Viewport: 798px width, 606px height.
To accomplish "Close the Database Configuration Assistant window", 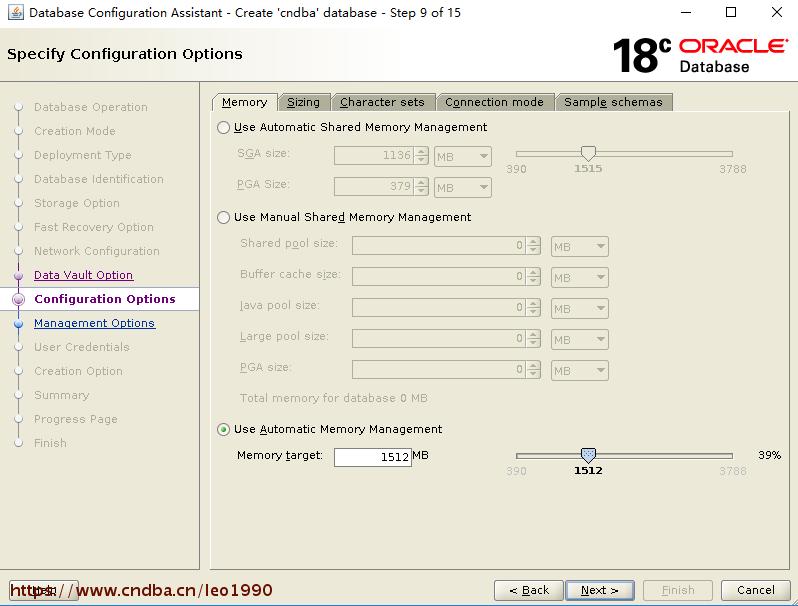I will [777, 12].
